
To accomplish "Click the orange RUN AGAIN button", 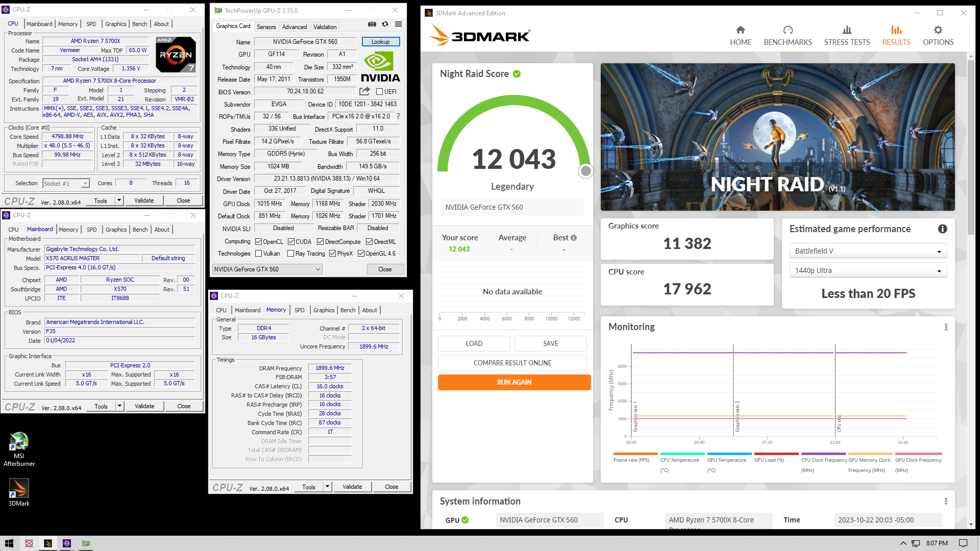I will (x=514, y=382).
